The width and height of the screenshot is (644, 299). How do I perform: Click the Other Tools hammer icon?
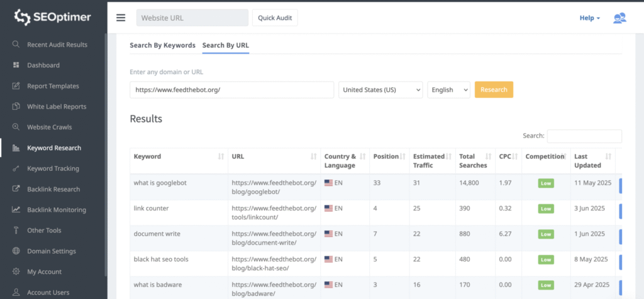click(16, 230)
